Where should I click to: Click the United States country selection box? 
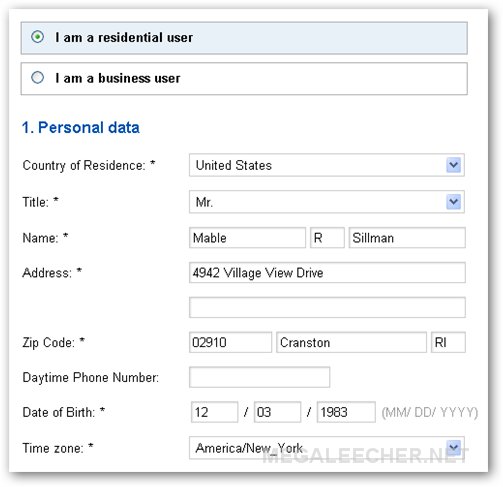(327, 165)
